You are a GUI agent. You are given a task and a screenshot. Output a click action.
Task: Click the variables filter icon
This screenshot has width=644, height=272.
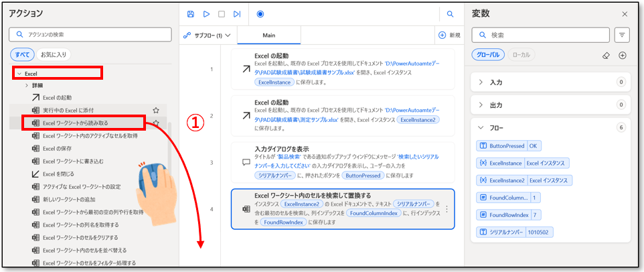[623, 35]
